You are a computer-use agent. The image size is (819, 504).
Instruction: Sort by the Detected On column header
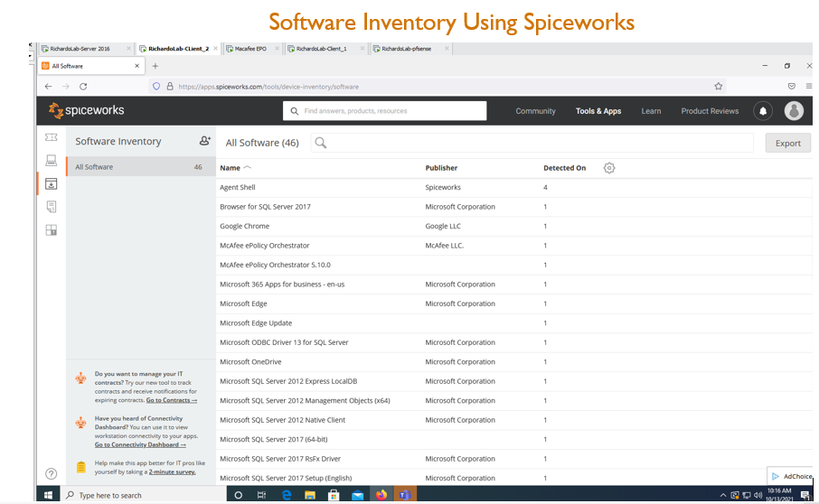pos(564,168)
